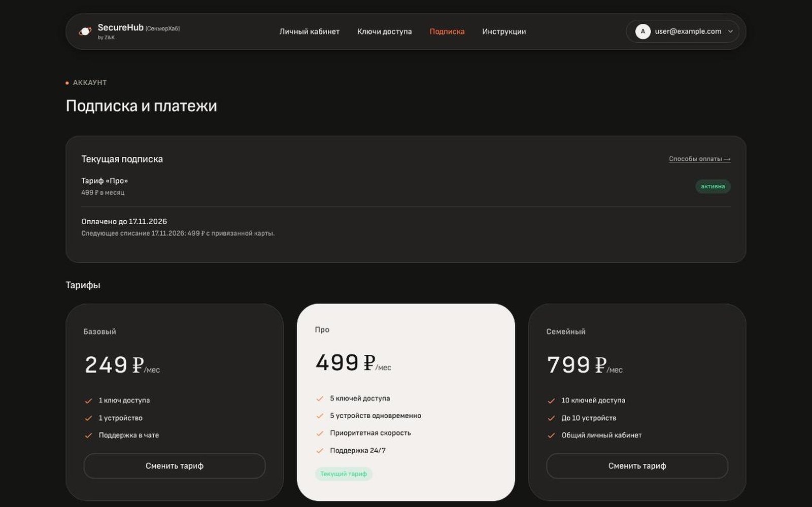812x507 pixels.
Task: Click Сменить тариф on the Семейный plan
Action: coord(637,466)
